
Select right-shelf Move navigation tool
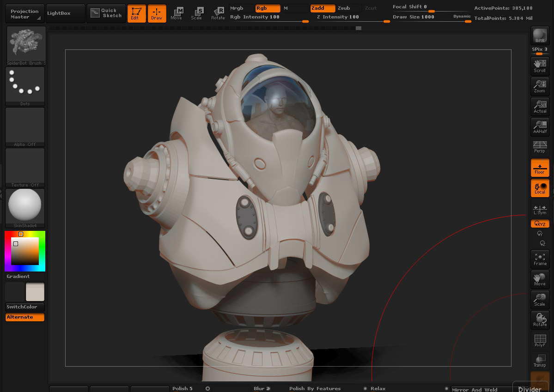(x=540, y=279)
